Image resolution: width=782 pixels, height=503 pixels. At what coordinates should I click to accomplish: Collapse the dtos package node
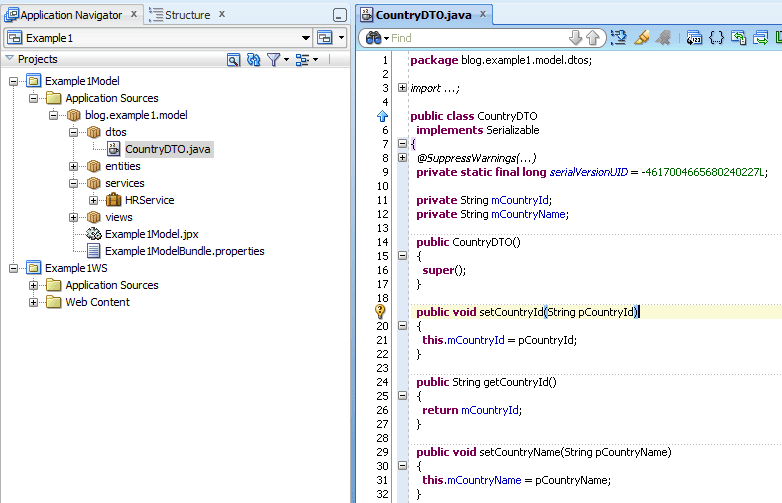73,132
